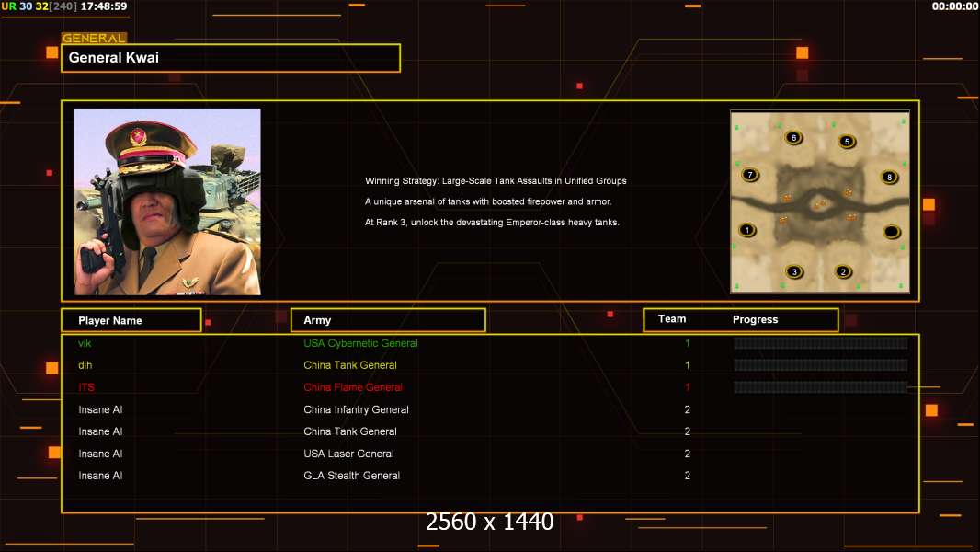The width and height of the screenshot is (980, 552).
Task: Click dih's loading progress bar
Action: [x=821, y=365]
